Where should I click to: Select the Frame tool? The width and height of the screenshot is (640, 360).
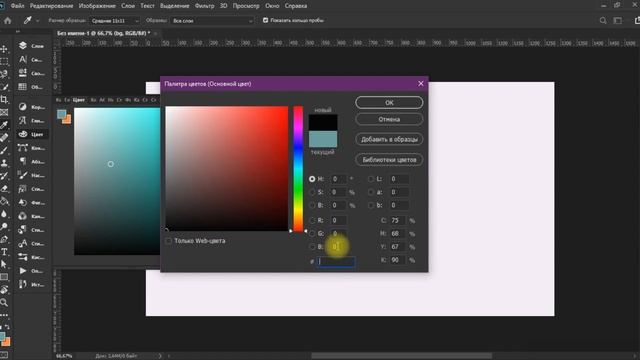(4, 112)
